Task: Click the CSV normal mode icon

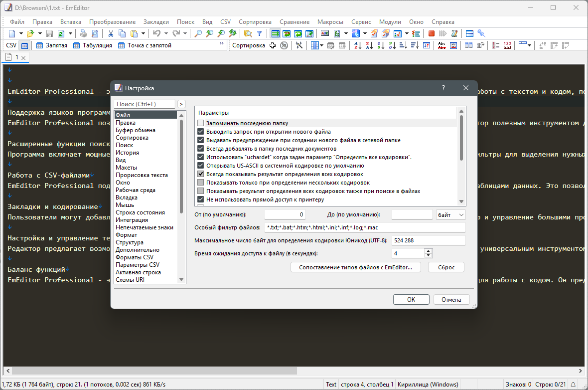Action: point(24,45)
